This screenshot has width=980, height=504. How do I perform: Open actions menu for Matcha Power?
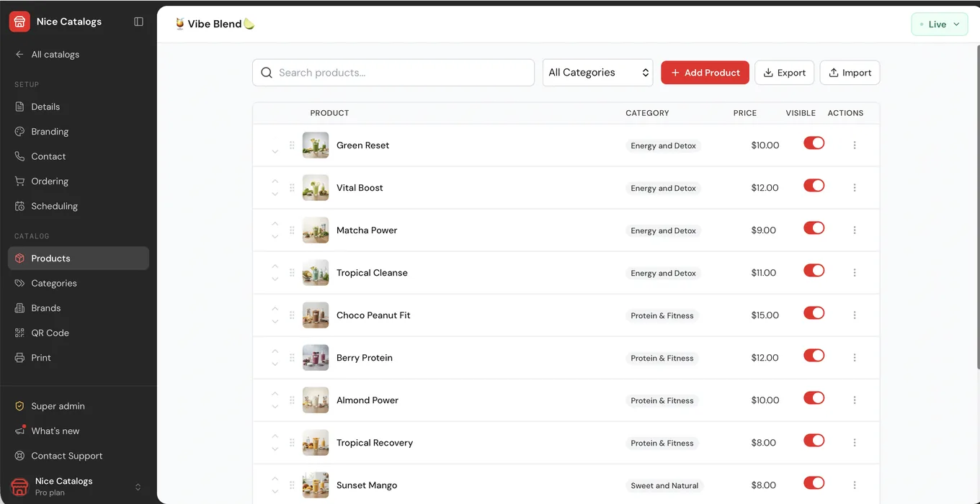tap(855, 230)
